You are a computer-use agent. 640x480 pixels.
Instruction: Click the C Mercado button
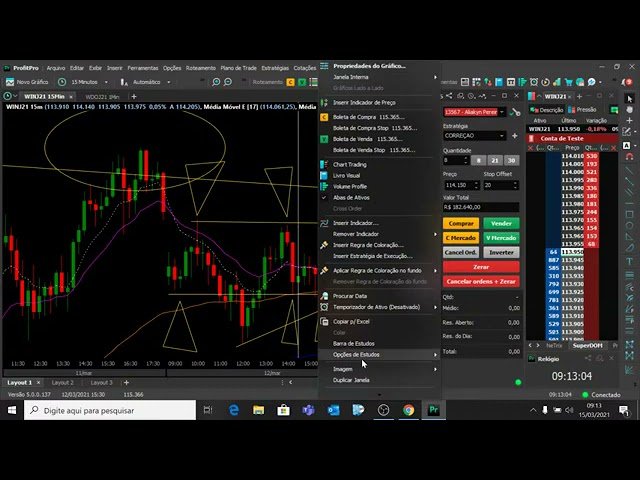461,238
